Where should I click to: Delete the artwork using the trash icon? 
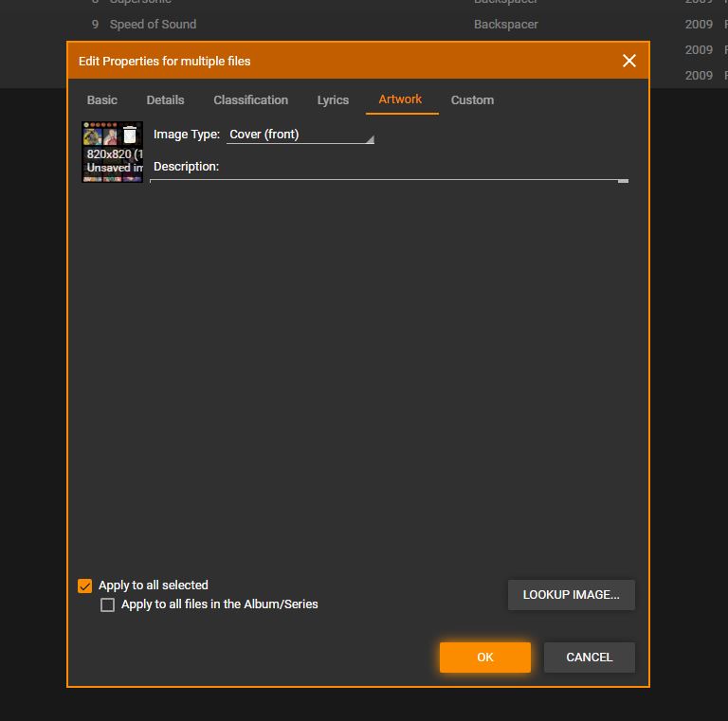point(130,135)
